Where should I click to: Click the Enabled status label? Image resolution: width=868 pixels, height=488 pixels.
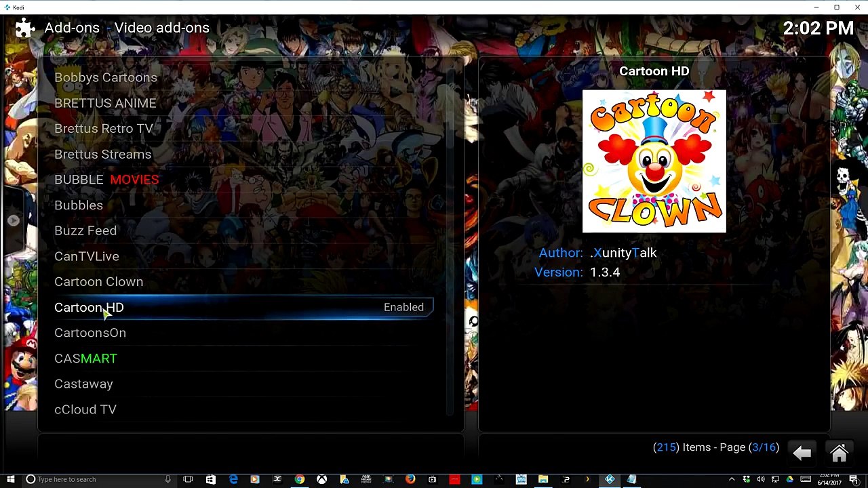click(403, 307)
